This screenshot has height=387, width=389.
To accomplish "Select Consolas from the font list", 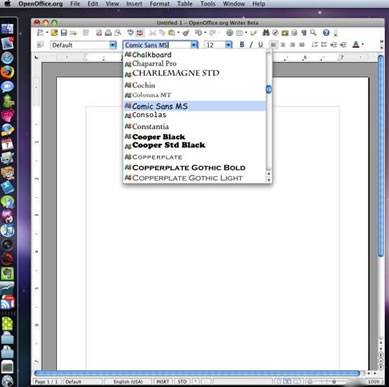I will click(195, 115).
